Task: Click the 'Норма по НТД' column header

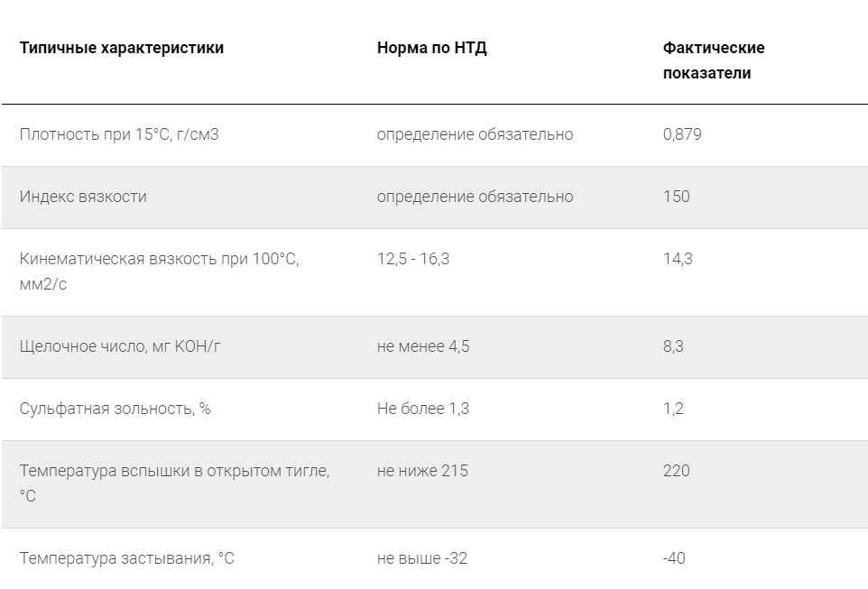Action: tap(431, 48)
